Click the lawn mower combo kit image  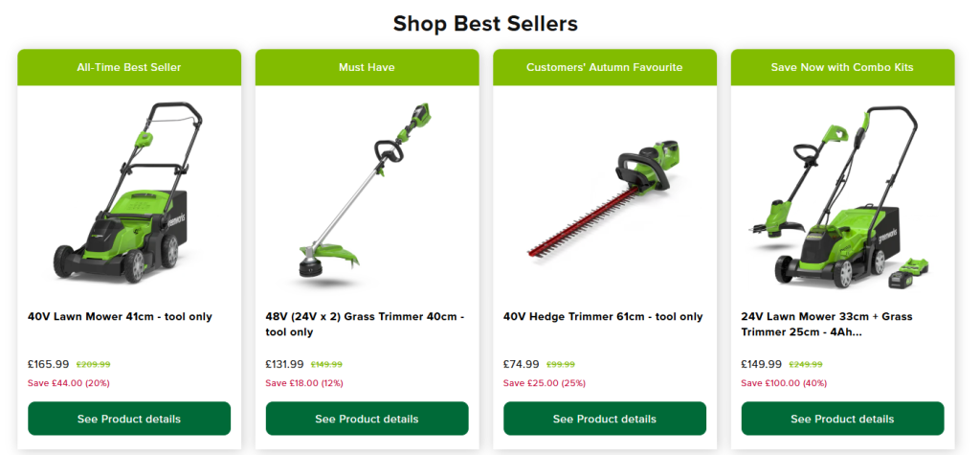pyautogui.click(x=842, y=197)
